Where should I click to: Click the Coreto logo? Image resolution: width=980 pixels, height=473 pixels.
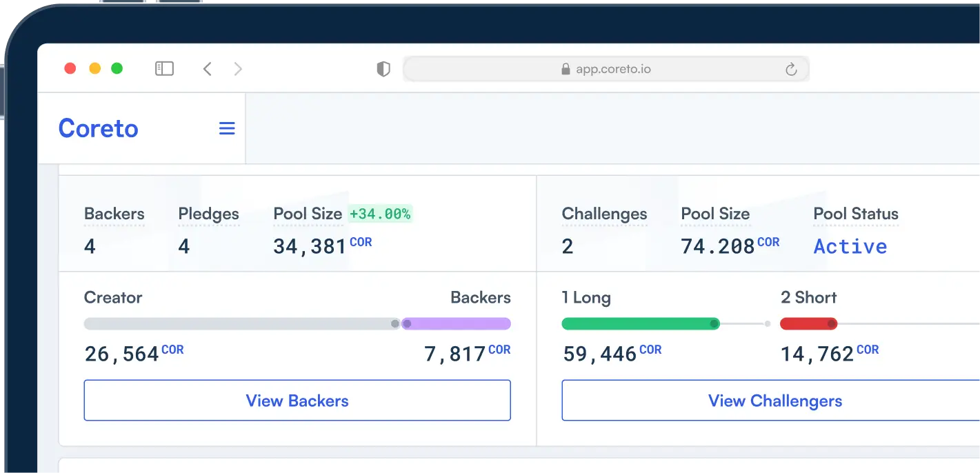point(99,128)
